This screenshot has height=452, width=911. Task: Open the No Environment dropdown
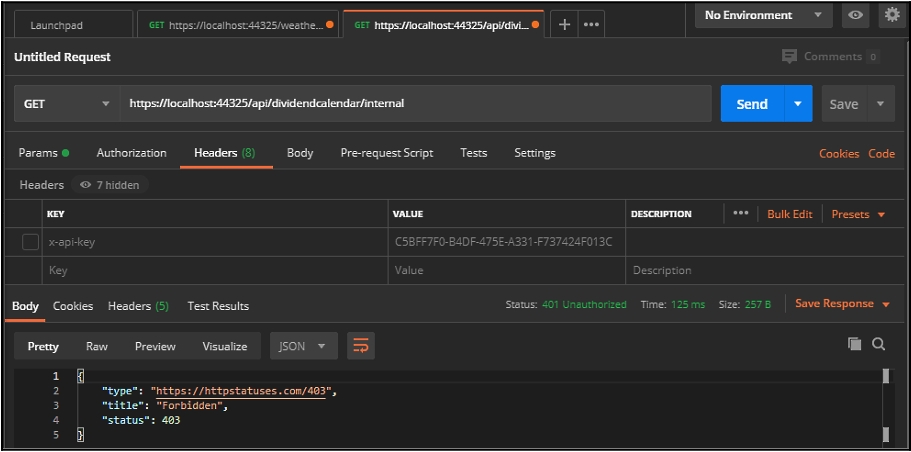point(764,15)
